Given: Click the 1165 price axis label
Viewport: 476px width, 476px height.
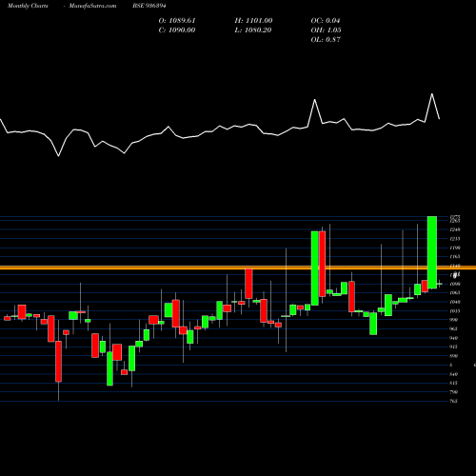Looking at the screenshot, I should (x=455, y=256).
